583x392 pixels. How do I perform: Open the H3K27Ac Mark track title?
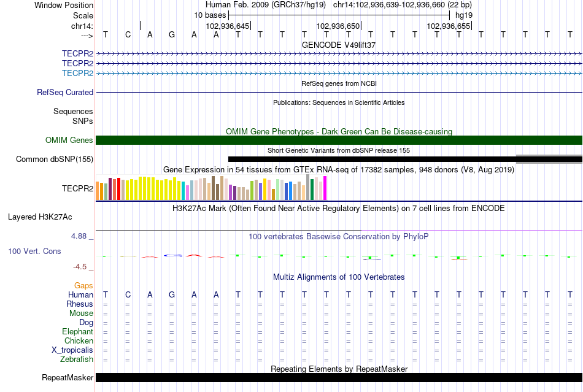coord(339,208)
